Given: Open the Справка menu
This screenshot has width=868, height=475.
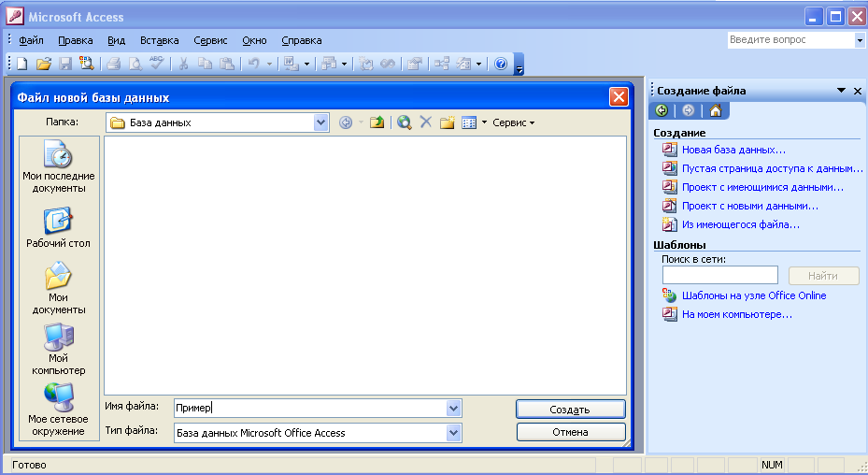Looking at the screenshot, I should [301, 40].
